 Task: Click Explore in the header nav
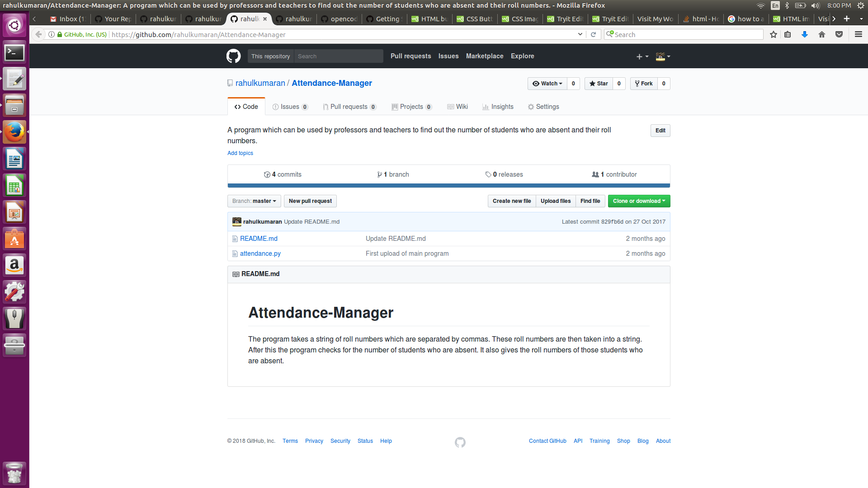click(x=523, y=56)
